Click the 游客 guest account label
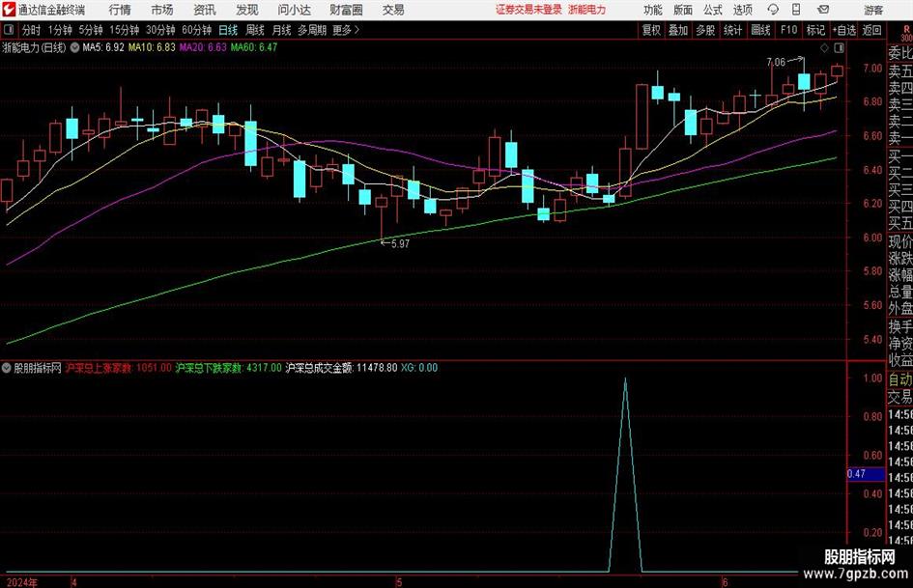This screenshot has width=913, height=588. coord(873,10)
